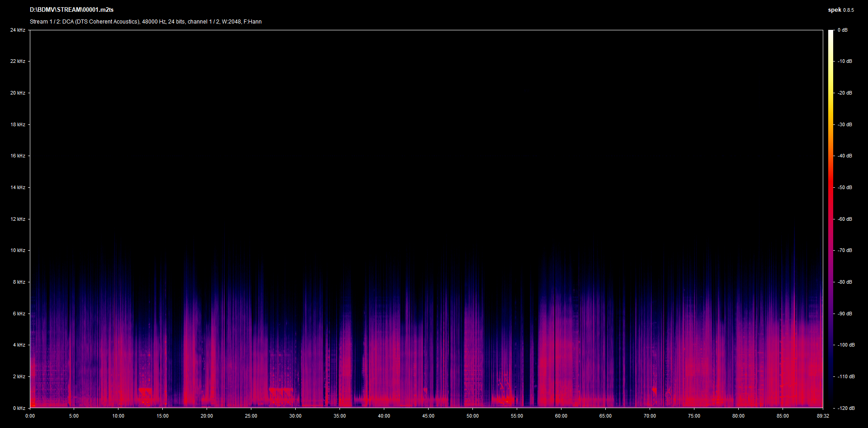Viewport: 868px width, 428px height.
Task: Click the 0 kHz frequency axis label
Action: 19,408
